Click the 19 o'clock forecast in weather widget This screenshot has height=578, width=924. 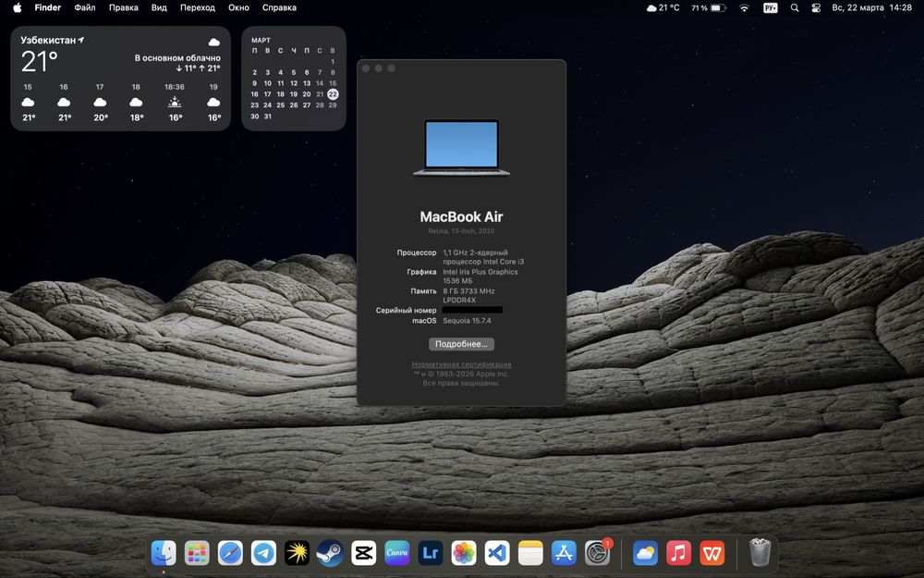click(214, 104)
